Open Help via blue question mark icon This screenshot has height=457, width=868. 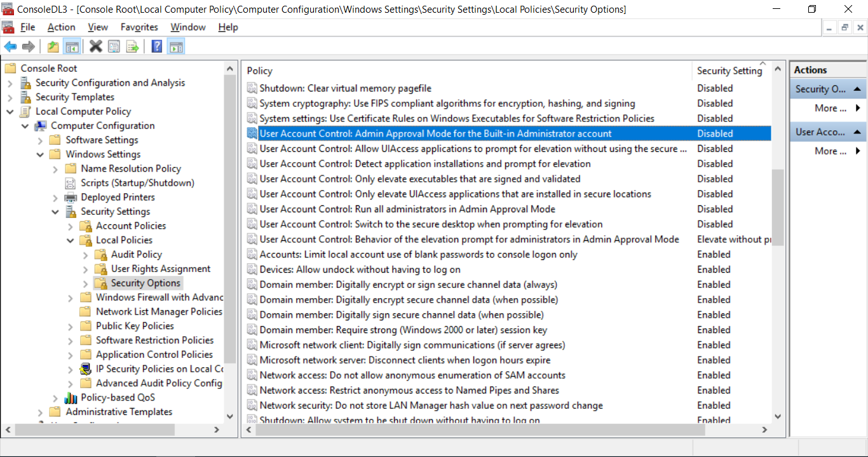point(156,46)
